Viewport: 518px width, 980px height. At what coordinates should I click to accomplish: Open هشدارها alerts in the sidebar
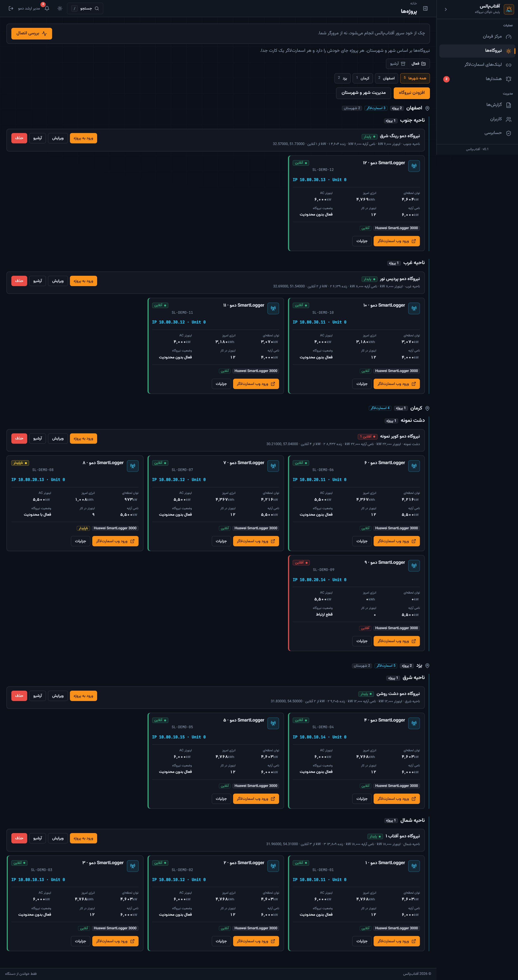point(477,79)
